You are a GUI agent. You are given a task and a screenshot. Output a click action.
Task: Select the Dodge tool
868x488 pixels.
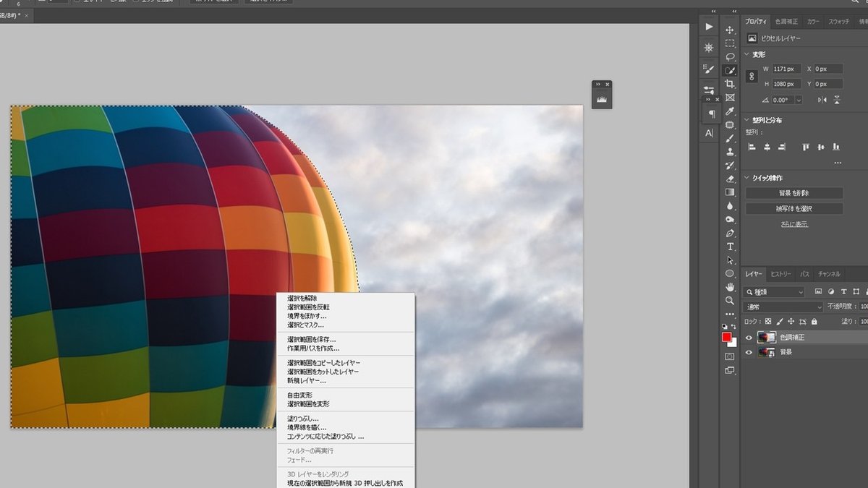[730, 219]
